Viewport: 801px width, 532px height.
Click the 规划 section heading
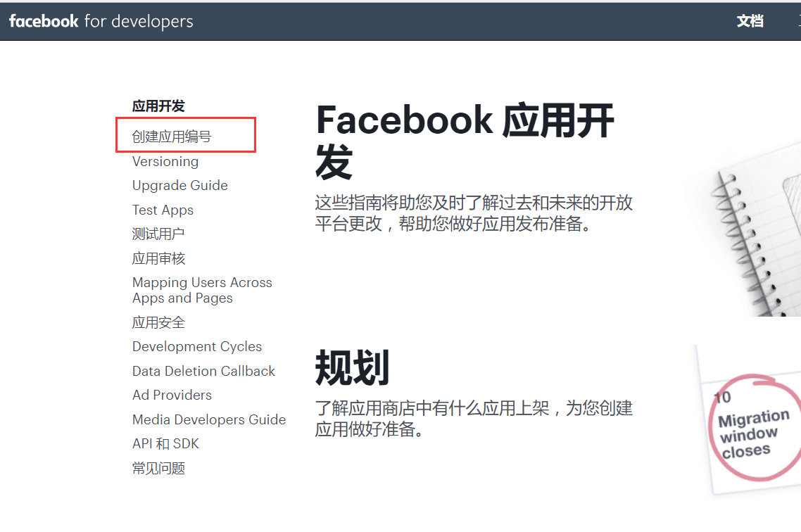click(x=352, y=367)
